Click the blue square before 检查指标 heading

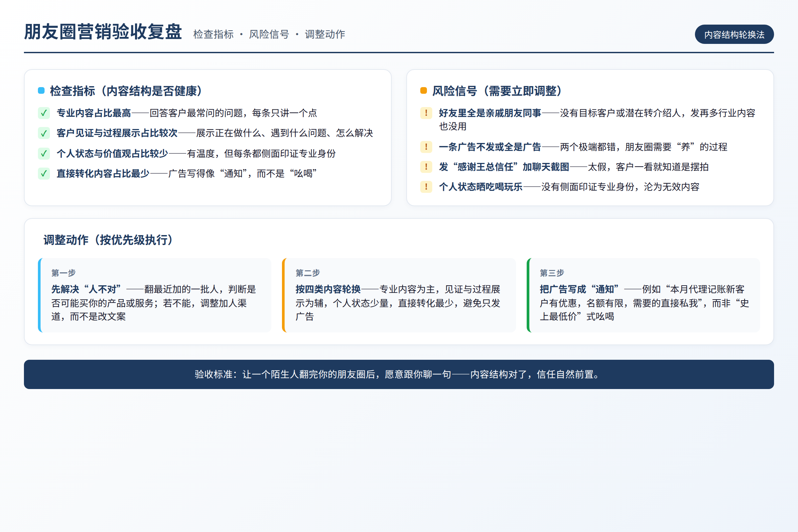(x=41, y=90)
